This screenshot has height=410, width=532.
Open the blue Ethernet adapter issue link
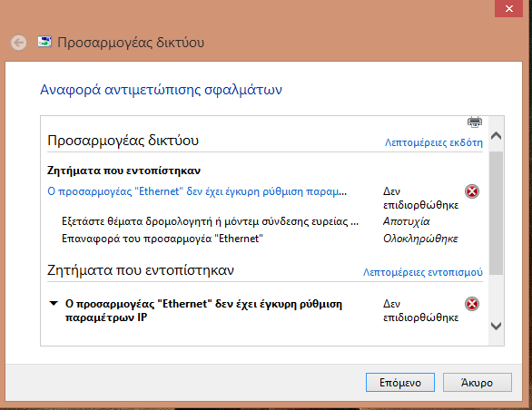coord(197,191)
